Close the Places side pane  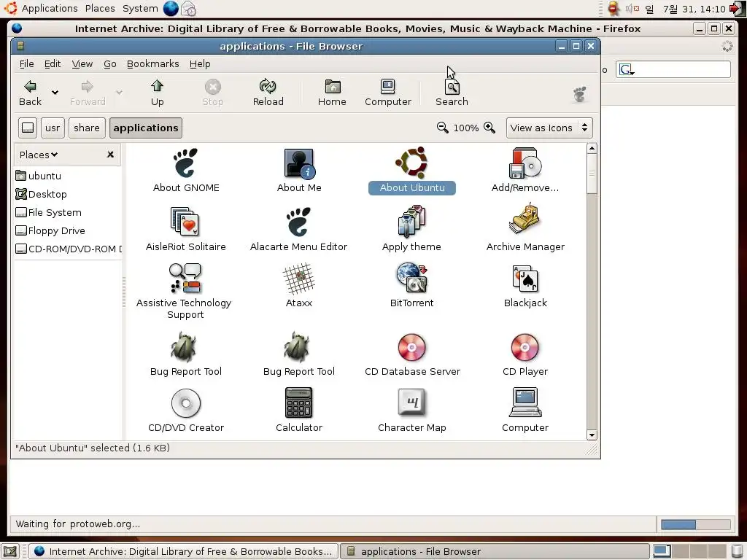tap(111, 155)
